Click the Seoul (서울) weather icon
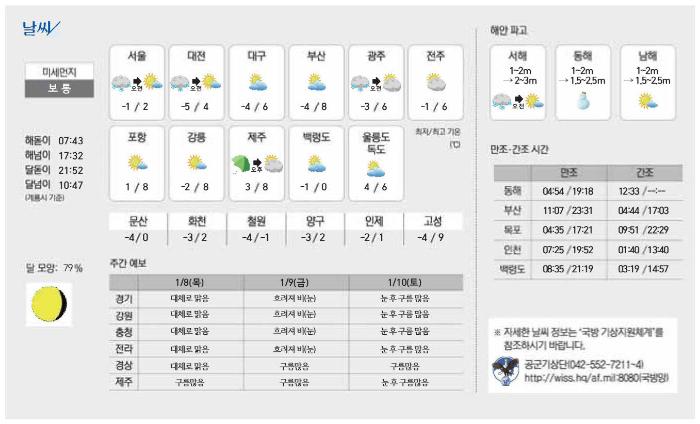Viewport: 700px width, 424px height. (x=137, y=82)
